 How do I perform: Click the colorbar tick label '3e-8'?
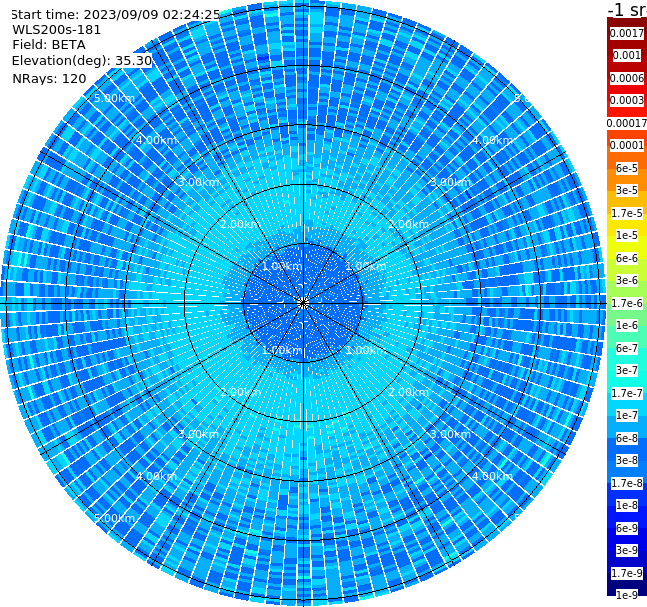click(627, 460)
